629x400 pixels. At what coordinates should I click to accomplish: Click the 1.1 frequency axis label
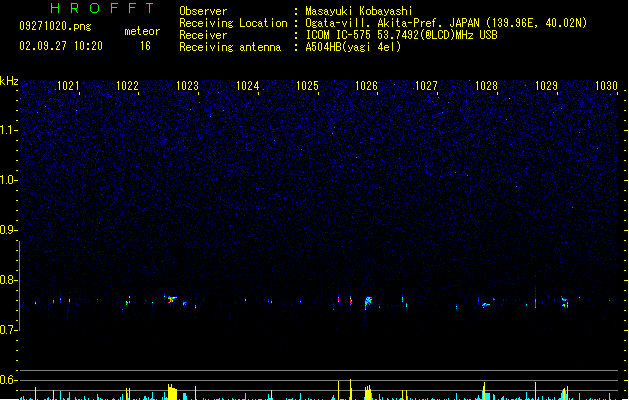pos(9,130)
